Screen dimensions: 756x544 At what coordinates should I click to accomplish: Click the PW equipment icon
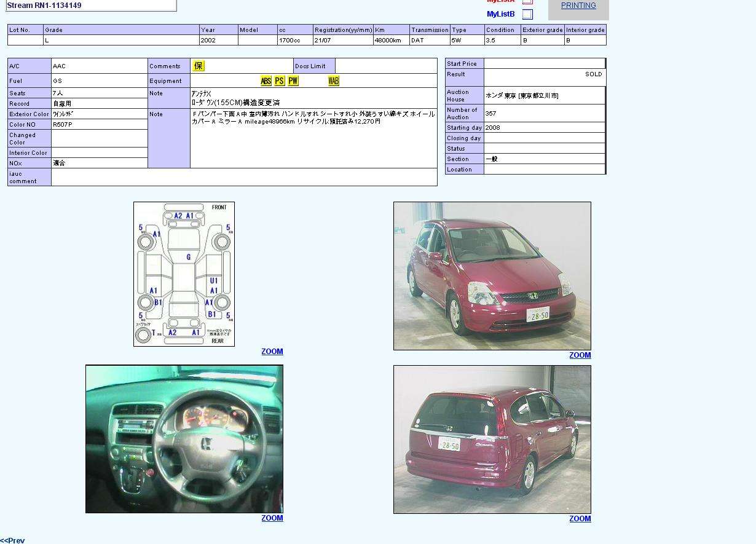[293, 81]
